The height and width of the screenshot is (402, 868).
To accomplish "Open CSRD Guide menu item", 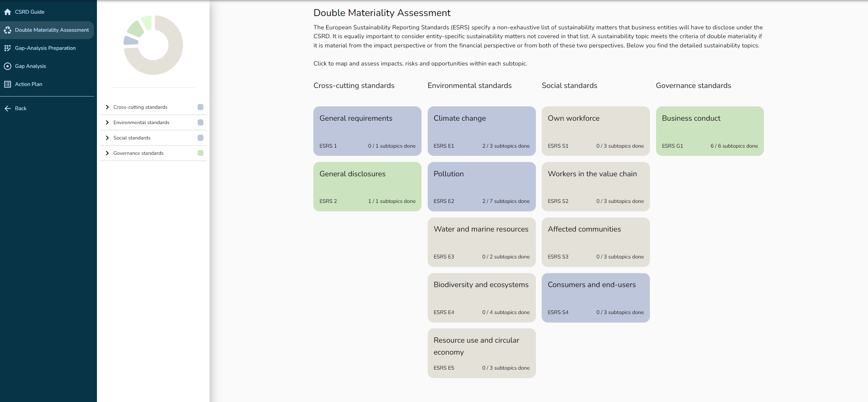I will (47, 12).
